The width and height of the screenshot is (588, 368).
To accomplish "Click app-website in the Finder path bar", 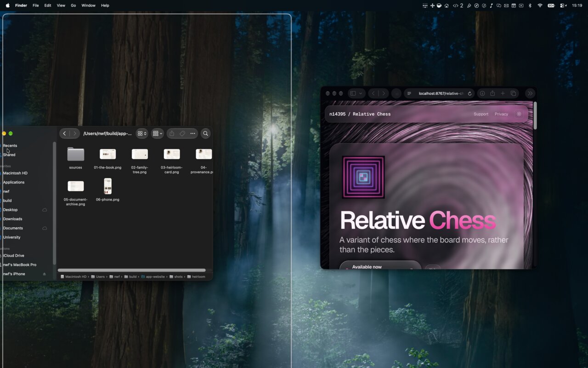I will 153,277.
